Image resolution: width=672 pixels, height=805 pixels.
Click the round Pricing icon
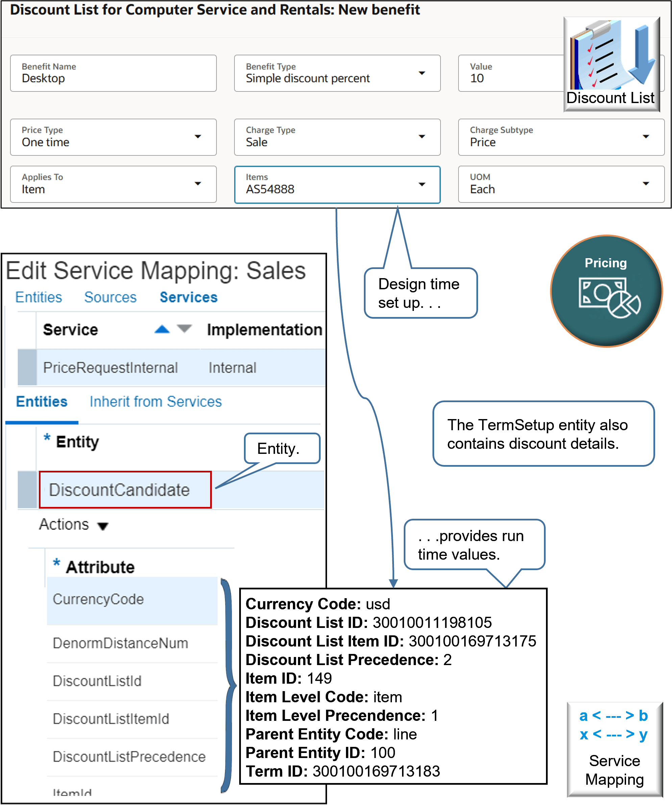[x=606, y=291]
